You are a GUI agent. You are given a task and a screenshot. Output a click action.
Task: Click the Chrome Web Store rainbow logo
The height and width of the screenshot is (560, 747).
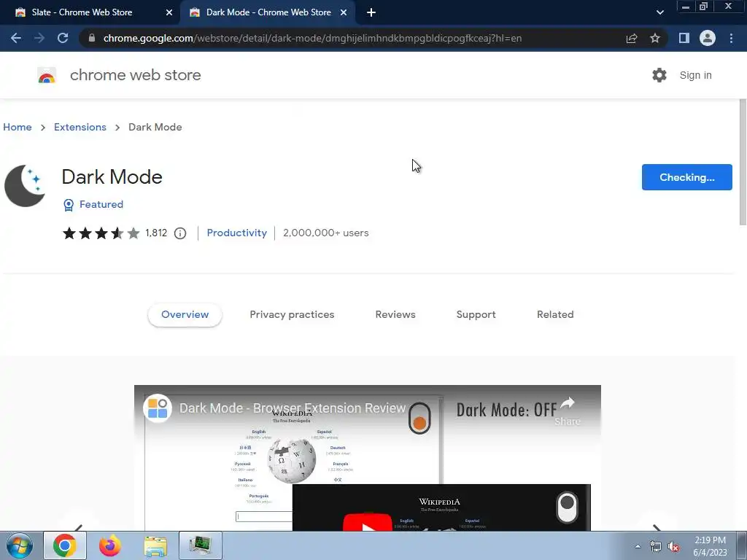47,75
